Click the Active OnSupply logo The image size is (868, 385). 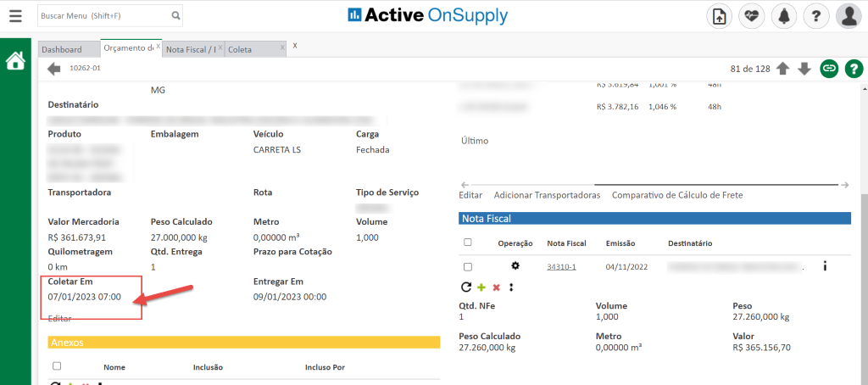click(427, 15)
